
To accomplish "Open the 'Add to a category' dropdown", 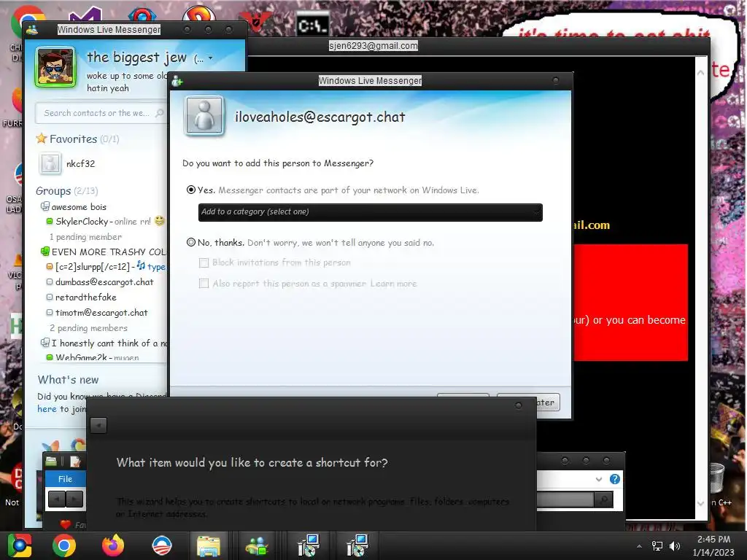I will [370, 212].
